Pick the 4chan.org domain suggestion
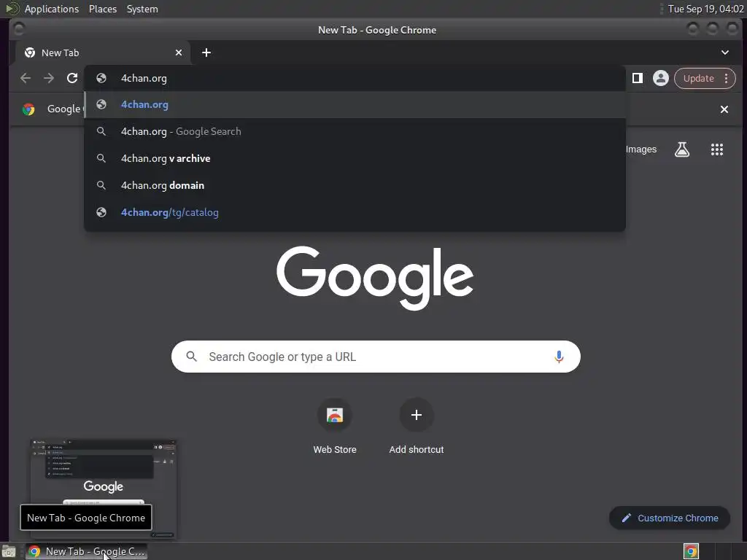The height and width of the screenshot is (560, 747). point(355,186)
